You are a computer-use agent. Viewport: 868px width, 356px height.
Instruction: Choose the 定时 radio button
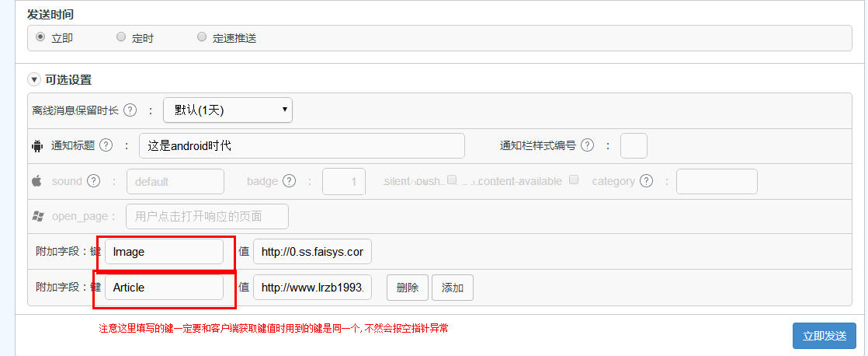tap(121, 37)
